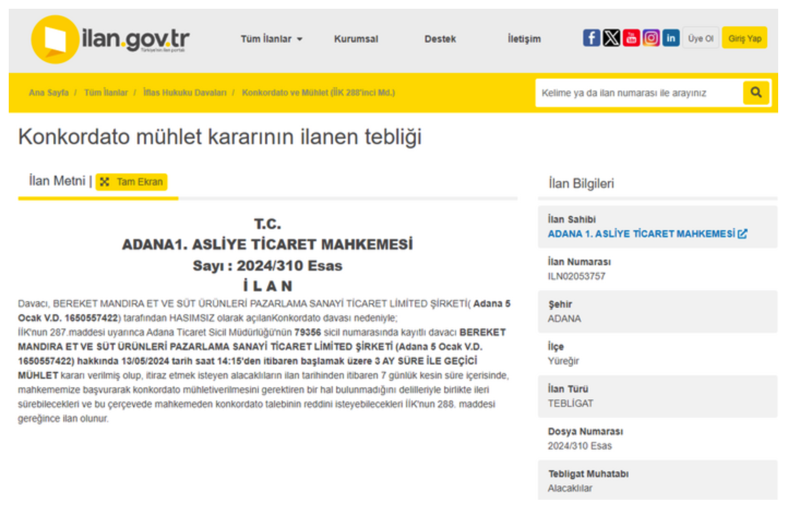Viewport: 812px width, 515px height.
Task: Open the İletişim page
Action: pos(524,39)
